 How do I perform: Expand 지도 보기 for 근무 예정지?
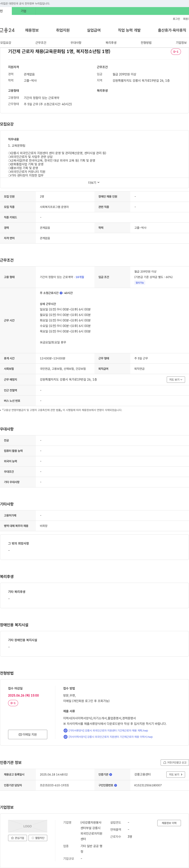(x=176, y=379)
